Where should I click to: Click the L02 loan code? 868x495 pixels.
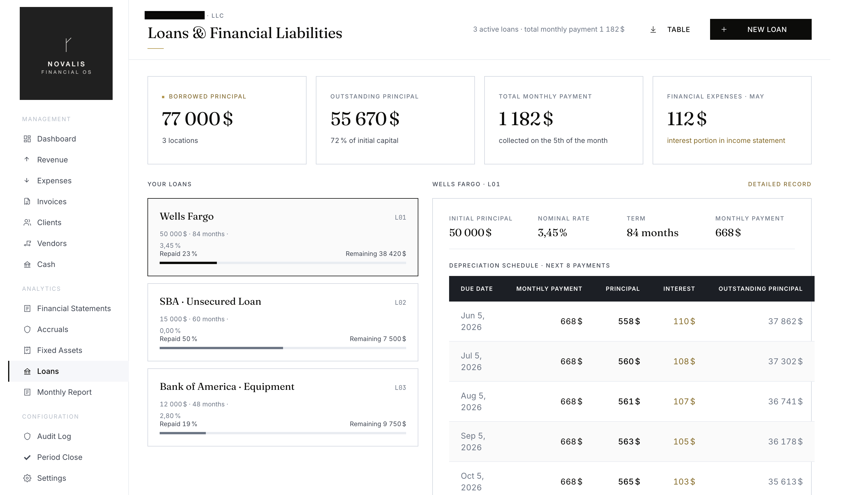(400, 302)
